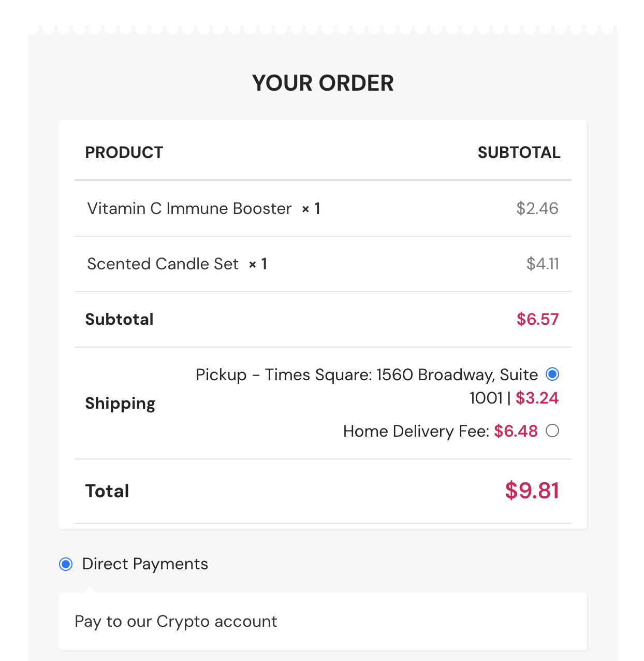Click the Home Delivery Fee label
The height and width of the screenshot is (661, 644).
coord(416,431)
